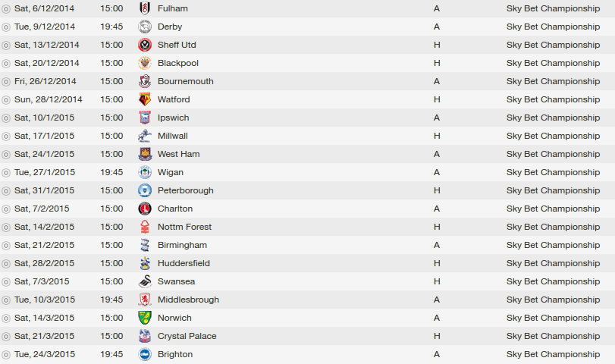Click the Norwich club badge
This screenshot has width=615, height=364.
click(x=144, y=318)
